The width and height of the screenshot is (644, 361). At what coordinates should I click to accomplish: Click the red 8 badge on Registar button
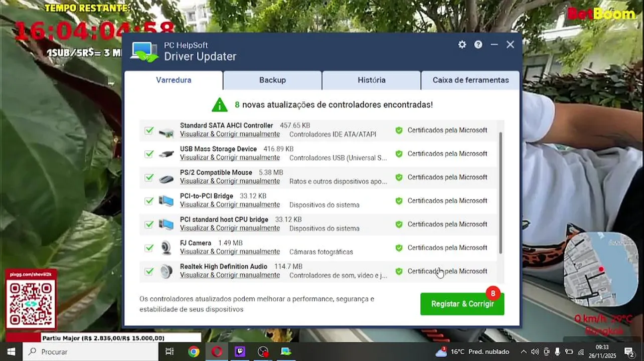(493, 293)
